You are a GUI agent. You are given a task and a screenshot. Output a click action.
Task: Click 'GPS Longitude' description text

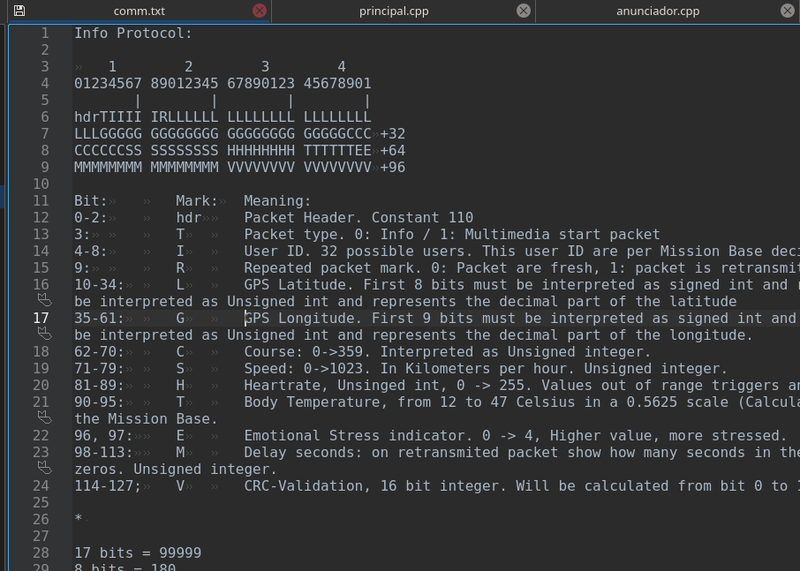[x=521, y=318]
